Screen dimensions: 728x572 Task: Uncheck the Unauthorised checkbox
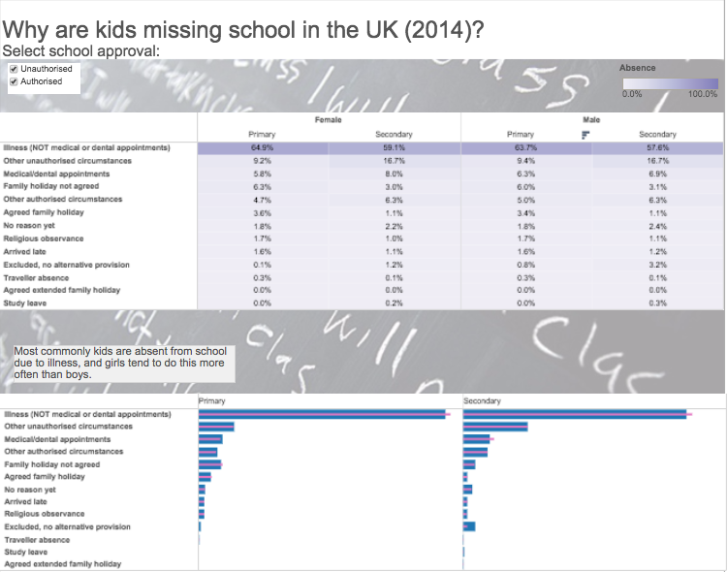click(x=14, y=69)
